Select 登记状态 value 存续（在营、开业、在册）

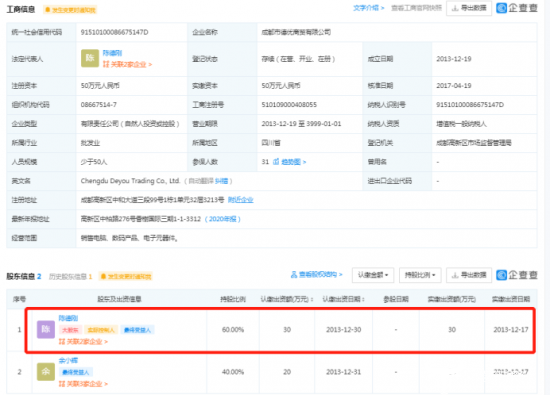tap(298, 59)
